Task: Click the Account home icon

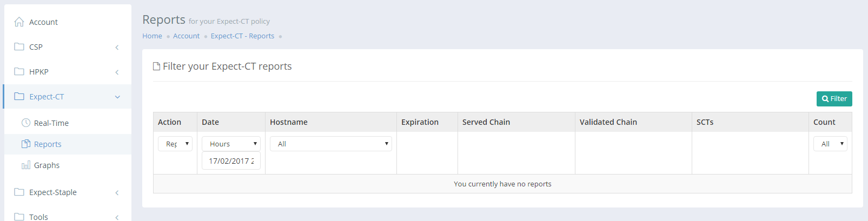Action: (x=19, y=22)
